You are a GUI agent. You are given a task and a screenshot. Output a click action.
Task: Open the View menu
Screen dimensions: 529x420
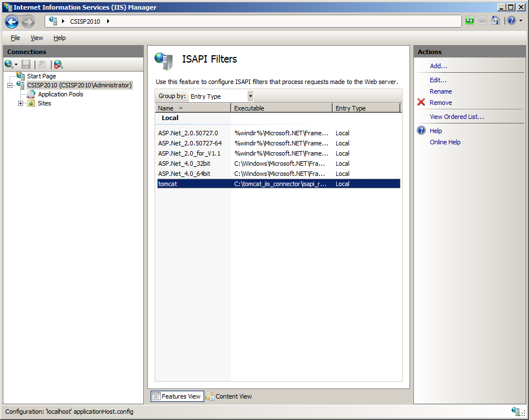pyautogui.click(x=37, y=38)
